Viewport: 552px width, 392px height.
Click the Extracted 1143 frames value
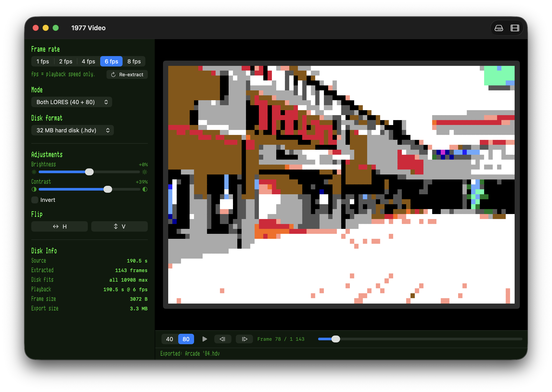tap(131, 270)
